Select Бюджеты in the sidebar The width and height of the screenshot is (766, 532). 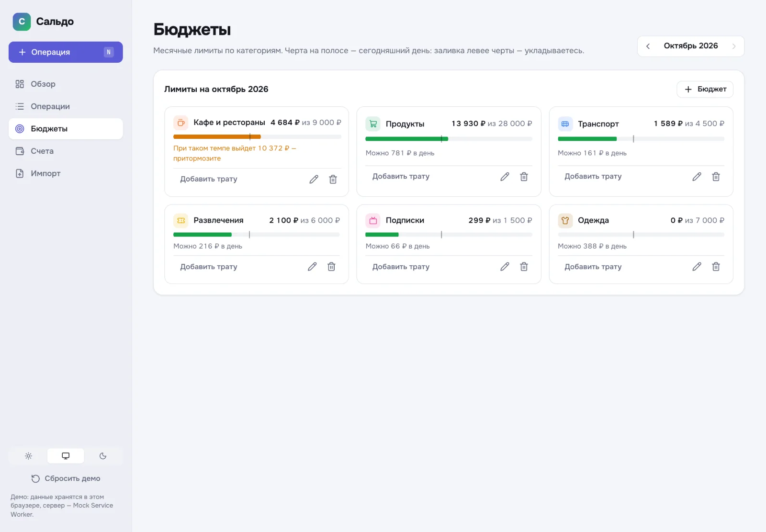[x=66, y=129]
